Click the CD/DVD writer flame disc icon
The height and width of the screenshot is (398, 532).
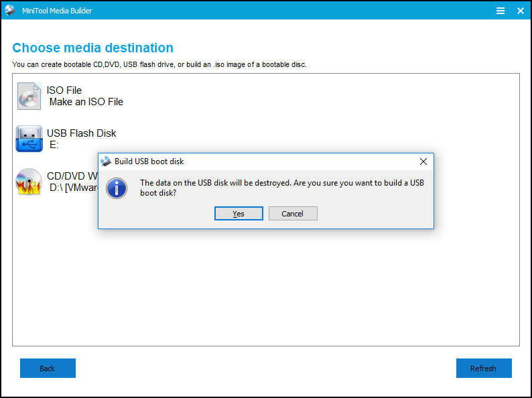click(29, 182)
